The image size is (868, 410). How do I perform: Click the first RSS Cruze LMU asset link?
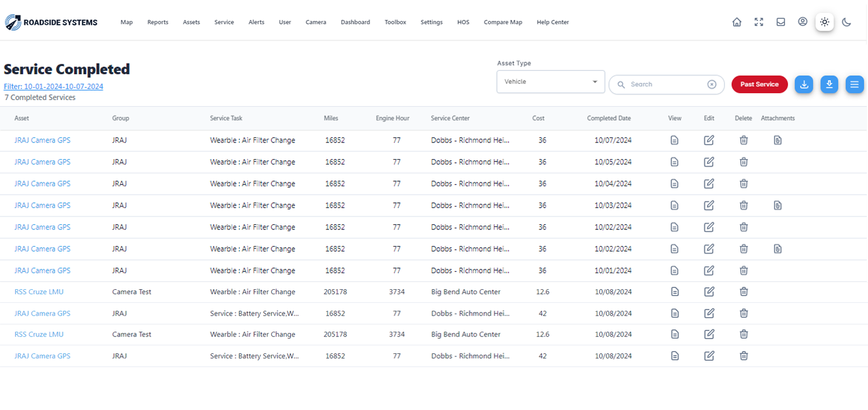39,292
